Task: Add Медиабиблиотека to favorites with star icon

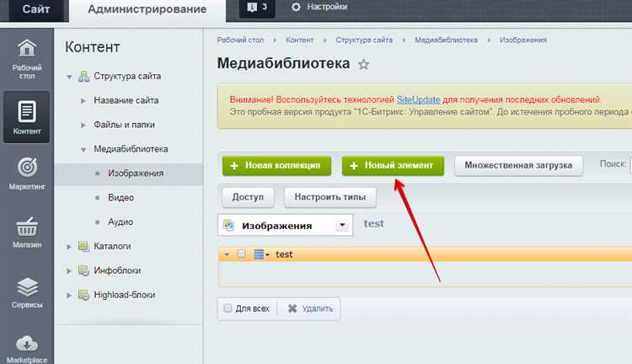Action: tap(363, 64)
